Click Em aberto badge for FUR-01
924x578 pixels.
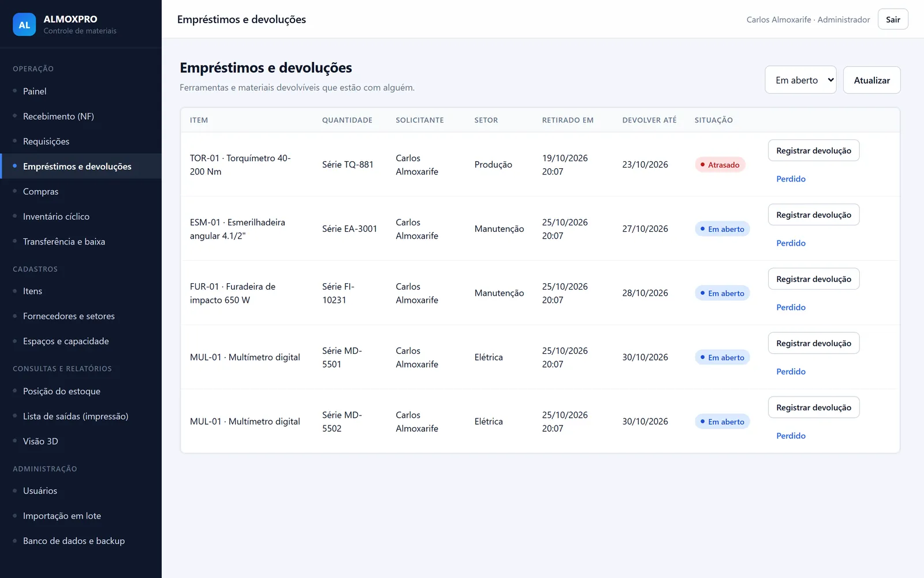click(x=722, y=293)
